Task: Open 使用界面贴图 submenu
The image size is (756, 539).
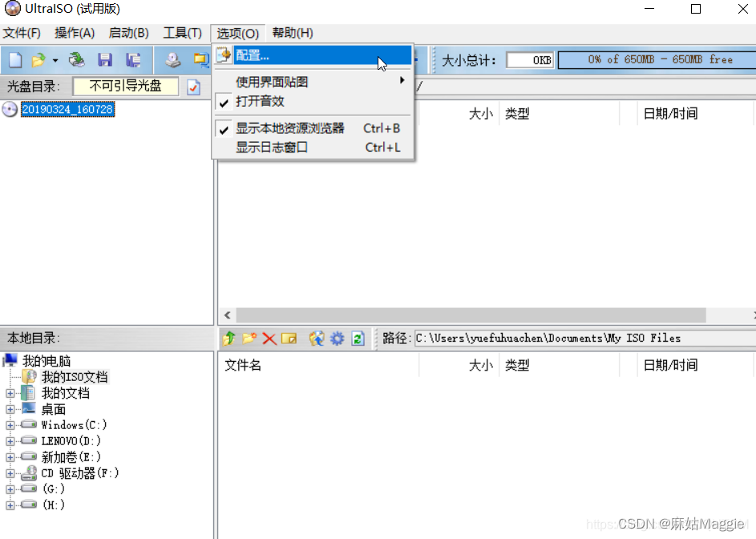Action: point(313,82)
